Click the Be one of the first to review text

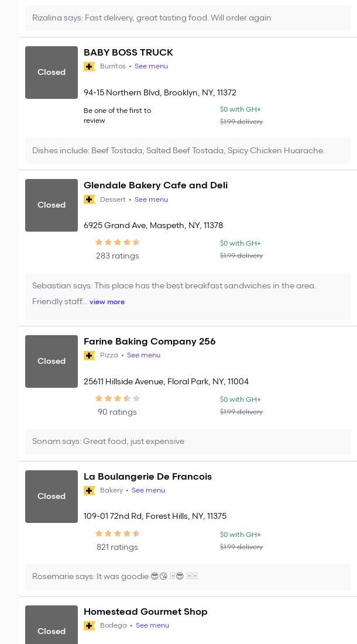click(118, 116)
